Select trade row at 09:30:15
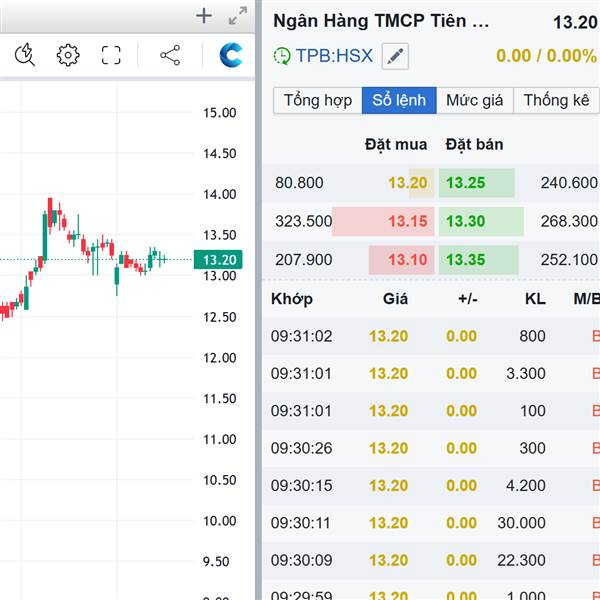Image resolution: width=600 pixels, height=600 pixels. pos(431,486)
